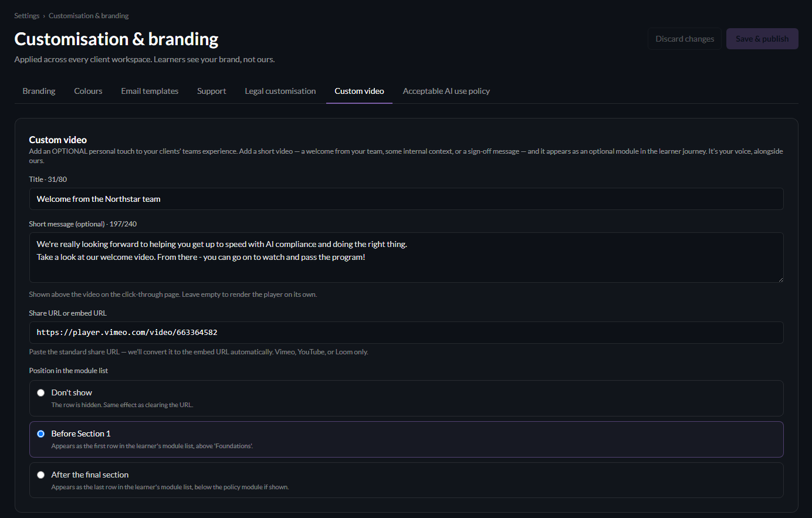
Task: Click the "The row is hidden" description
Action: pos(122,405)
